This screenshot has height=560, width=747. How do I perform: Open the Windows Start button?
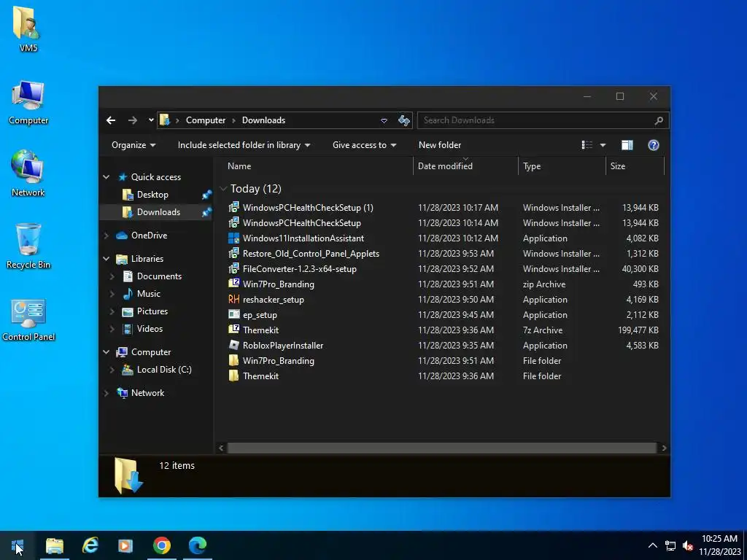[18, 545]
